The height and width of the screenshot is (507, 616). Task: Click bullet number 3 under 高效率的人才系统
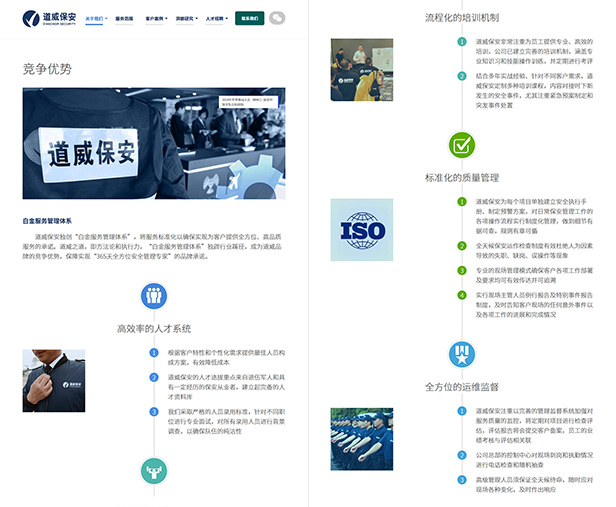pos(154,412)
